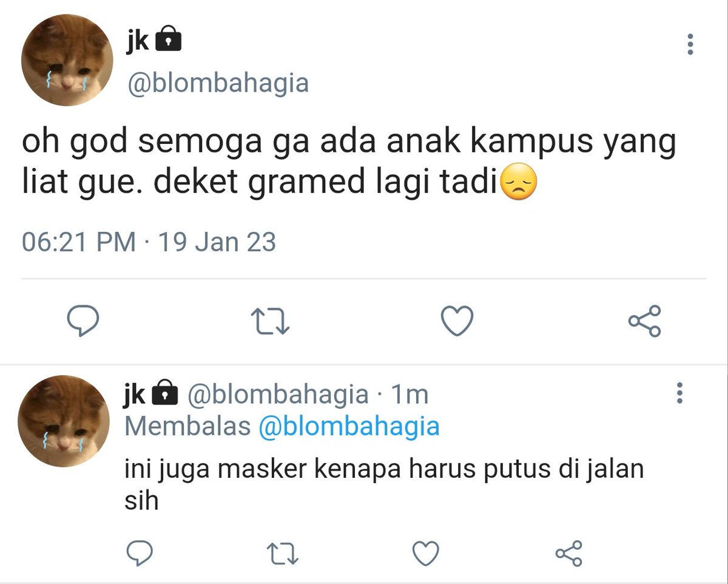Share the main tweet via share icon
Viewport: 728px width, 584px height.
click(645, 321)
